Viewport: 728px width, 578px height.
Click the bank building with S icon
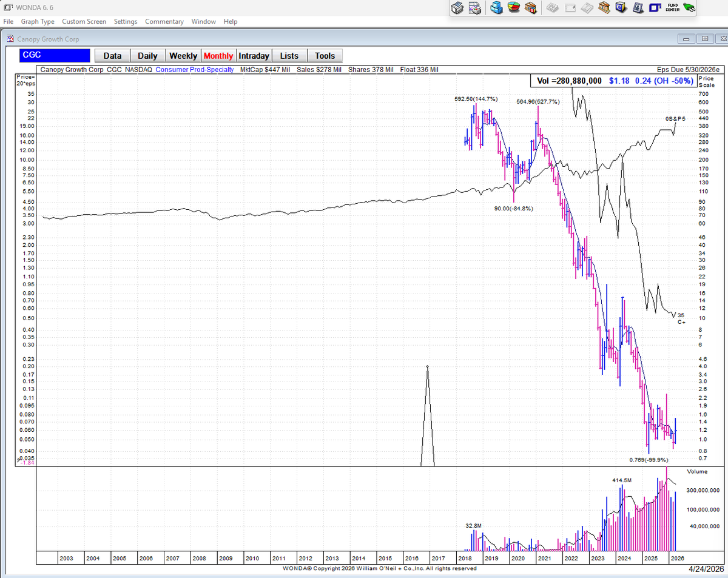click(531, 8)
